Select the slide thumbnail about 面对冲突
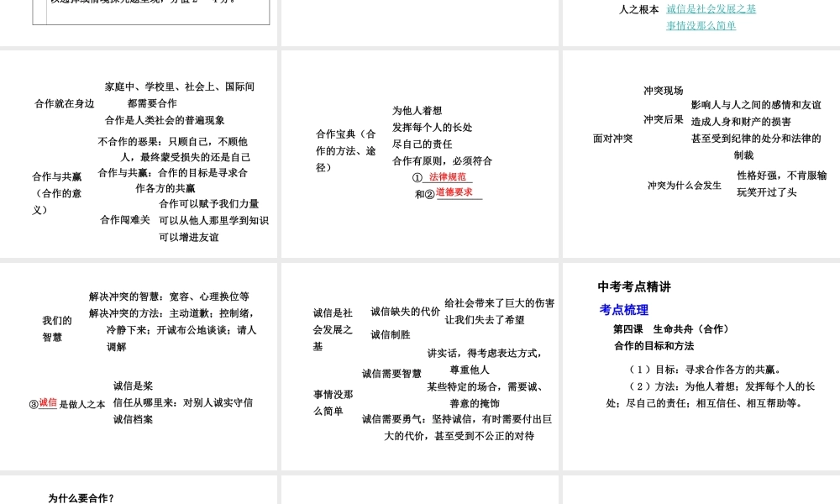840x504 pixels. point(701,155)
